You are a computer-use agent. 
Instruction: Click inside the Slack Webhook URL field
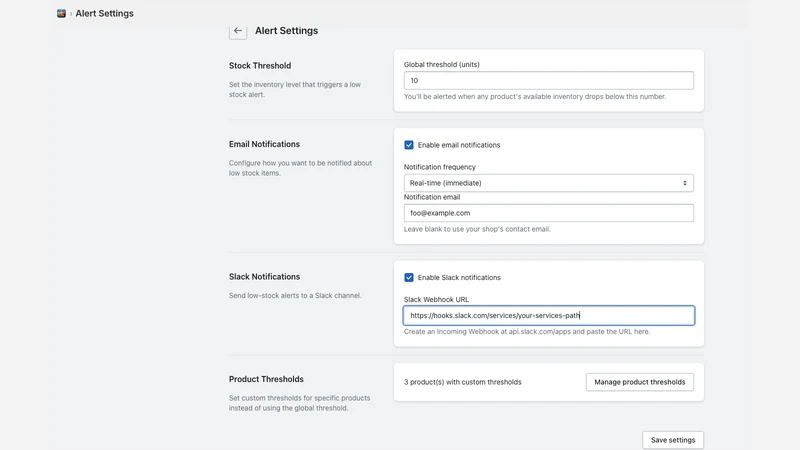click(x=548, y=315)
